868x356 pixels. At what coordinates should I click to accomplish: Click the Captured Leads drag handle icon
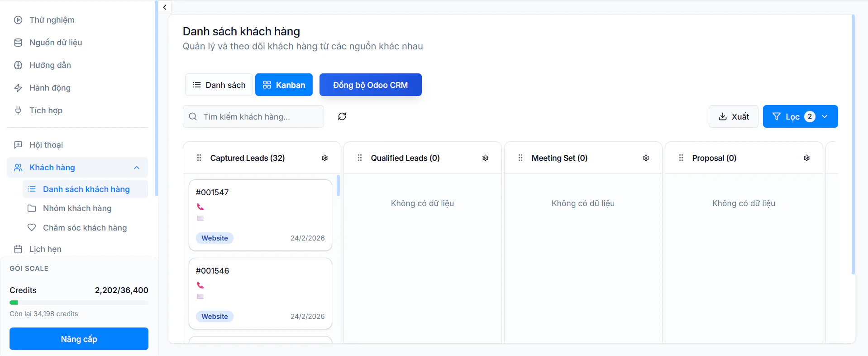click(x=199, y=158)
